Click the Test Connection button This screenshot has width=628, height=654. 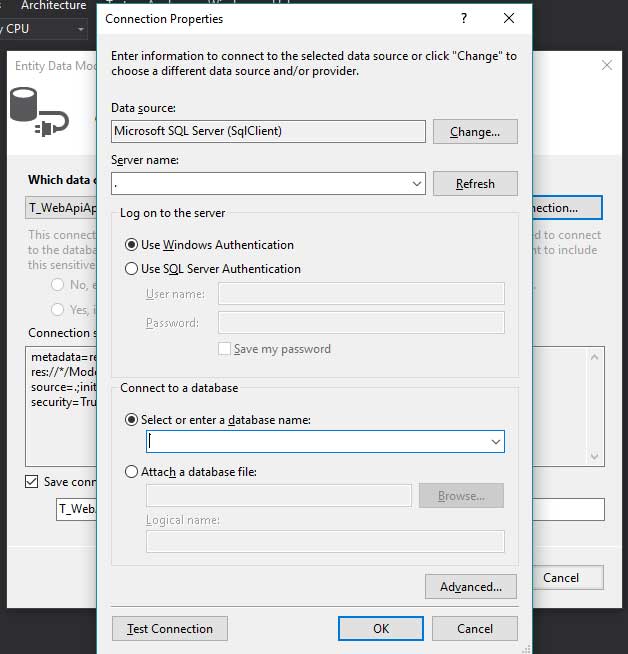(170, 629)
